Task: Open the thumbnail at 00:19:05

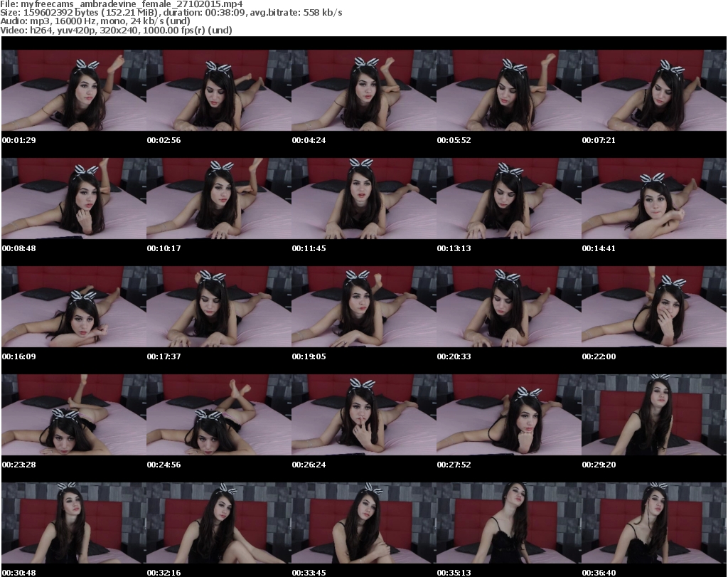Action: click(x=364, y=307)
